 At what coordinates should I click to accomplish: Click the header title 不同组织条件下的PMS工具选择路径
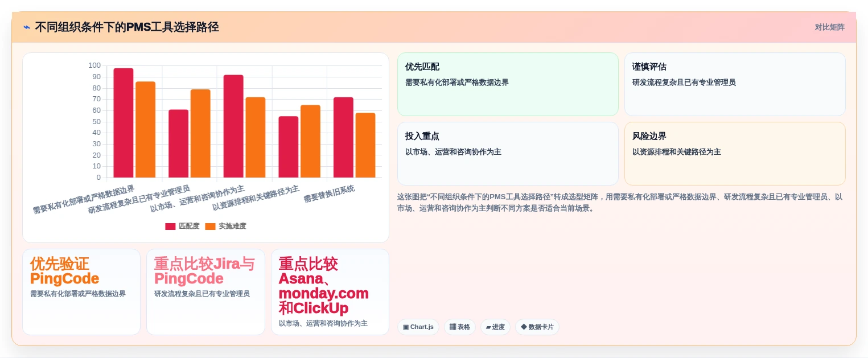127,27
